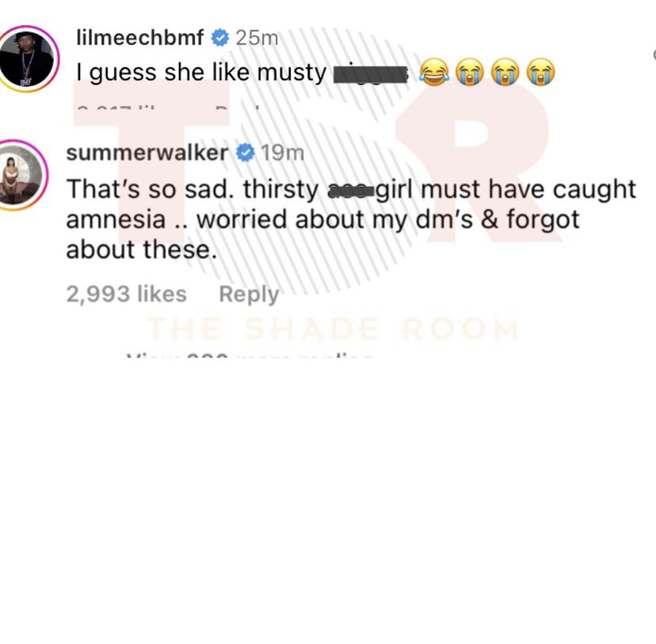Click the verified badge beside lilmeechbmf

point(220,38)
